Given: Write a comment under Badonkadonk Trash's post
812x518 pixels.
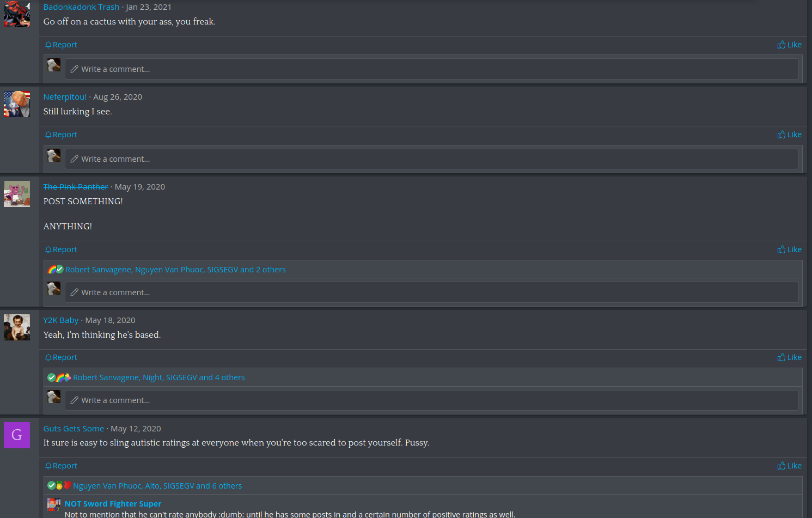Looking at the screenshot, I should point(432,69).
